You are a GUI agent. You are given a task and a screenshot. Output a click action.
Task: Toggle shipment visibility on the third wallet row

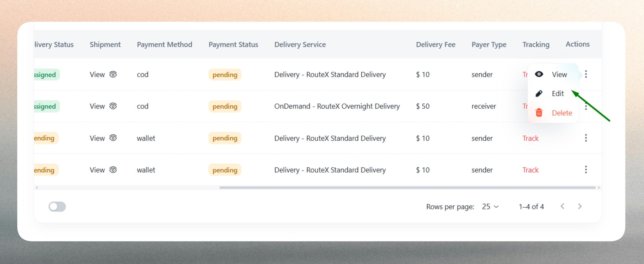pyautogui.click(x=113, y=138)
